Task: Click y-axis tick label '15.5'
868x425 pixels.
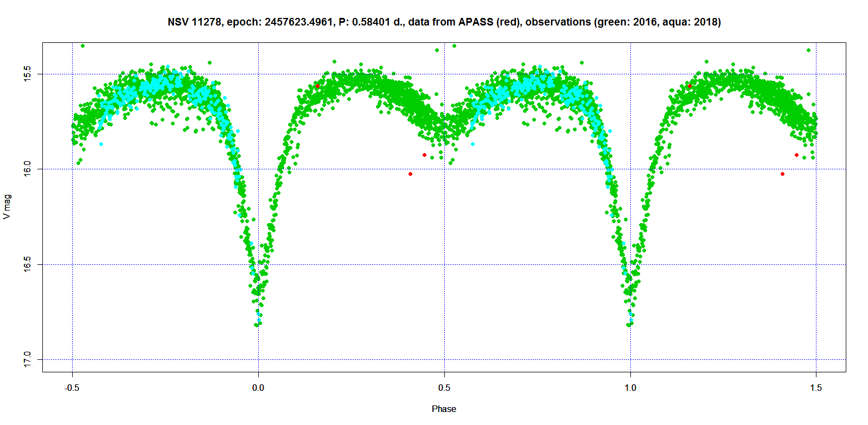Action: pos(28,74)
